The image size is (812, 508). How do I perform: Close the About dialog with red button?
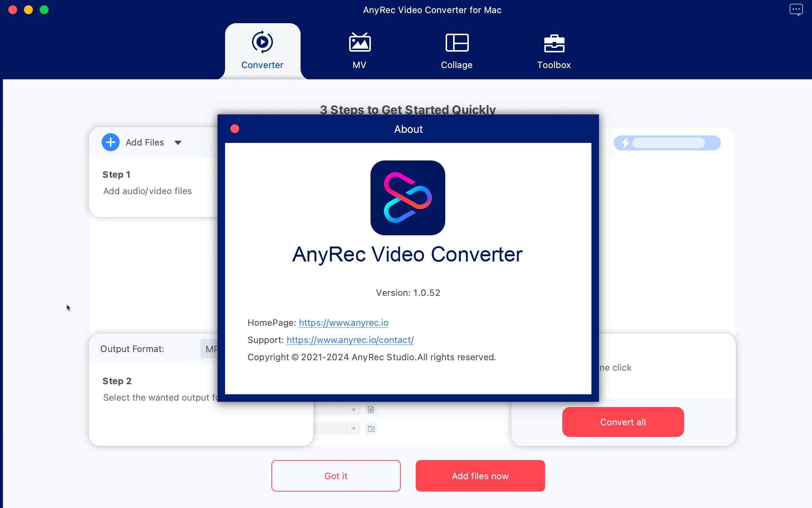tap(235, 129)
